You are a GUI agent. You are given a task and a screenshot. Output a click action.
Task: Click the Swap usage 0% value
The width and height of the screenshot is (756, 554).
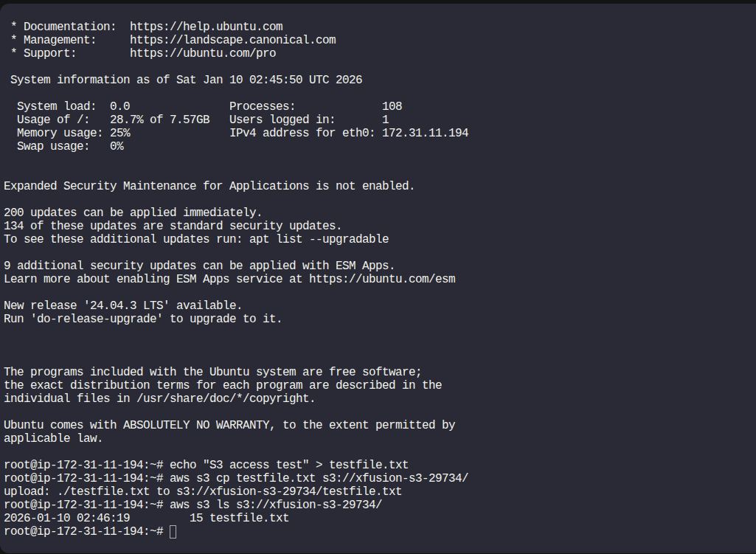tap(117, 146)
